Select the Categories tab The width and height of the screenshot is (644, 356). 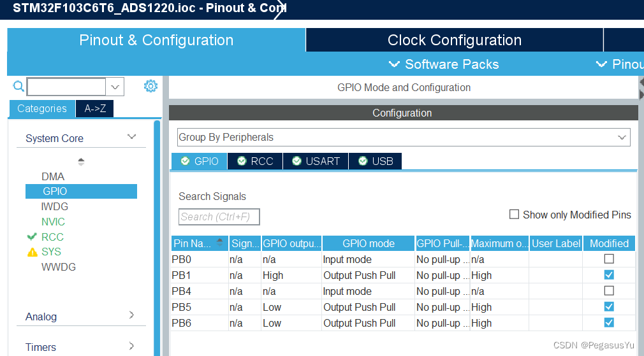(x=42, y=109)
